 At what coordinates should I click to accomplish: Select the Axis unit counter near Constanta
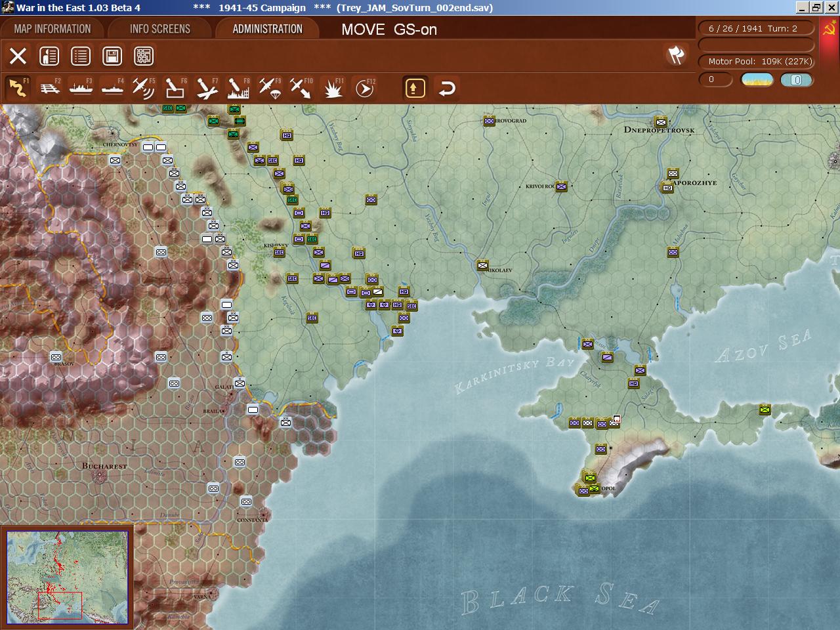(246, 501)
